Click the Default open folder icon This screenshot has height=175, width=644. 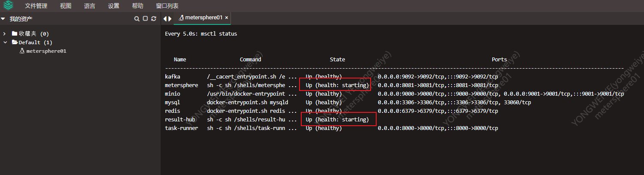15,42
